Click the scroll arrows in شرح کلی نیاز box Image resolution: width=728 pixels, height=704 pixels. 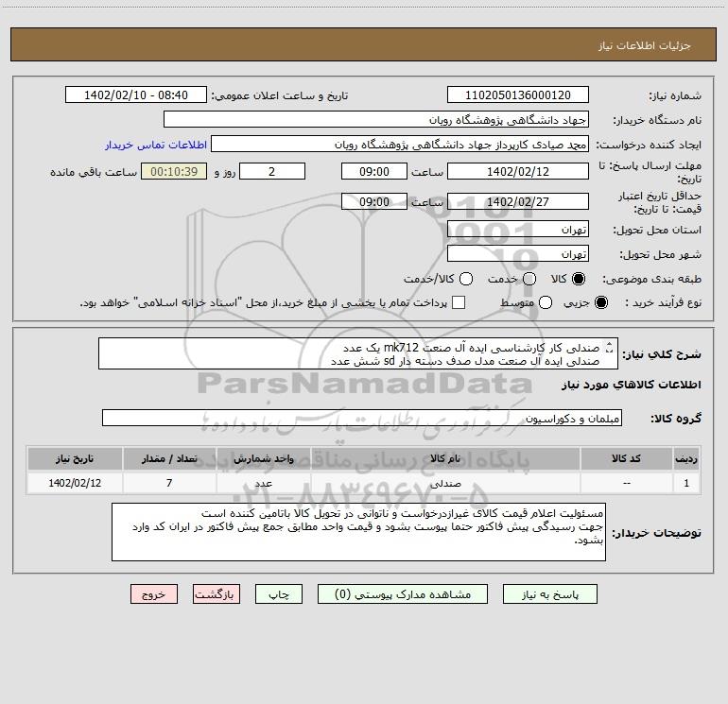610,347
